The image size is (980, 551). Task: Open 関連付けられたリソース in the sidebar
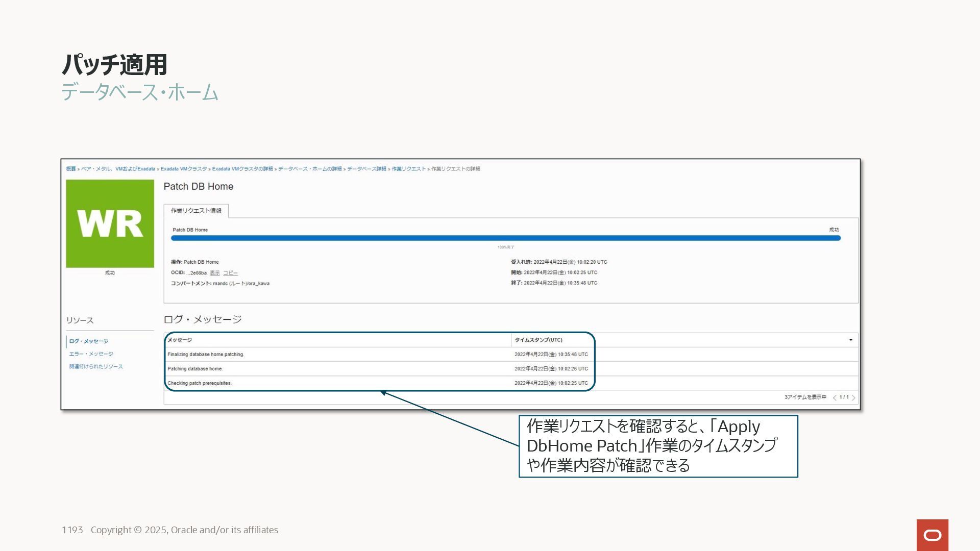96,366
